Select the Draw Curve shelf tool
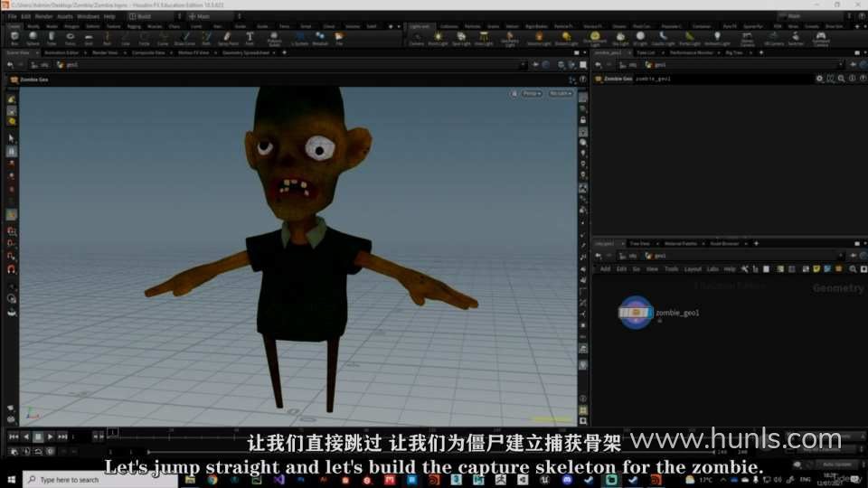Screen dimensions: 868x488 pyautogui.click(x=184, y=38)
